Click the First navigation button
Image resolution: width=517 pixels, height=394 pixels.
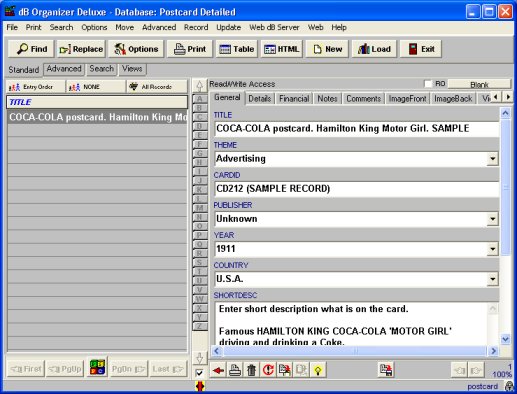pos(26,369)
